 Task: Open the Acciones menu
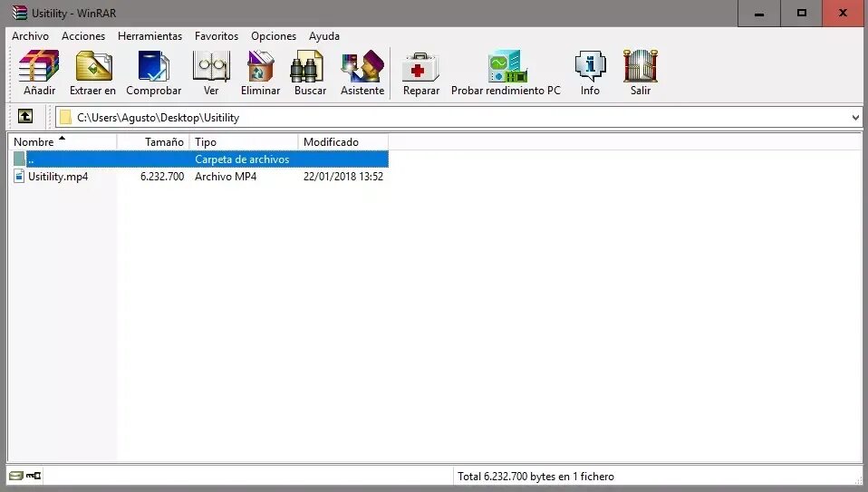point(83,36)
